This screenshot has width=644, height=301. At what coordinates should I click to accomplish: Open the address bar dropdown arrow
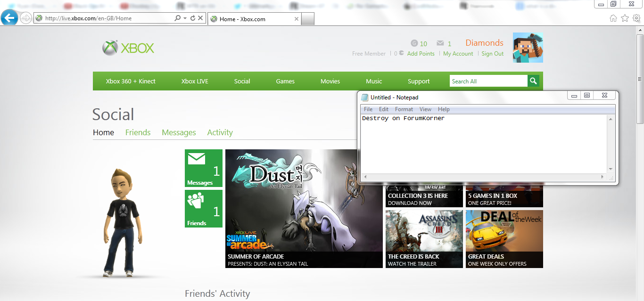tap(185, 18)
